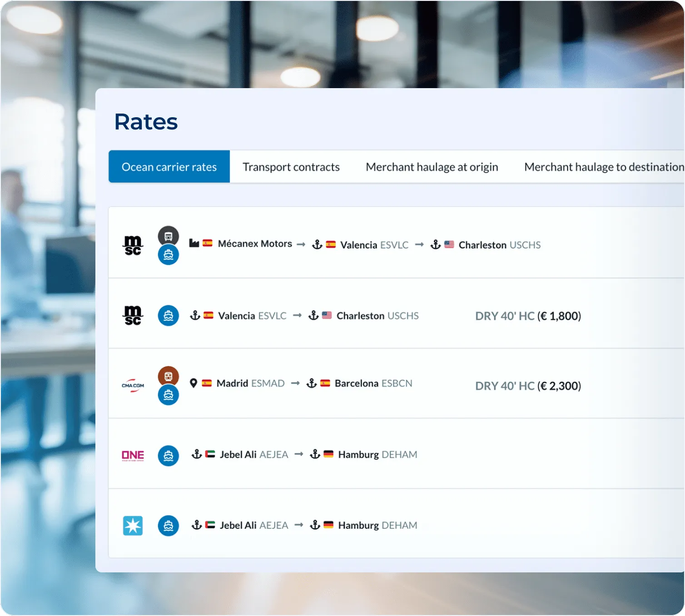Switch to the Transport contracts tab
The image size is (685, 616).
(x=291, y=167)
